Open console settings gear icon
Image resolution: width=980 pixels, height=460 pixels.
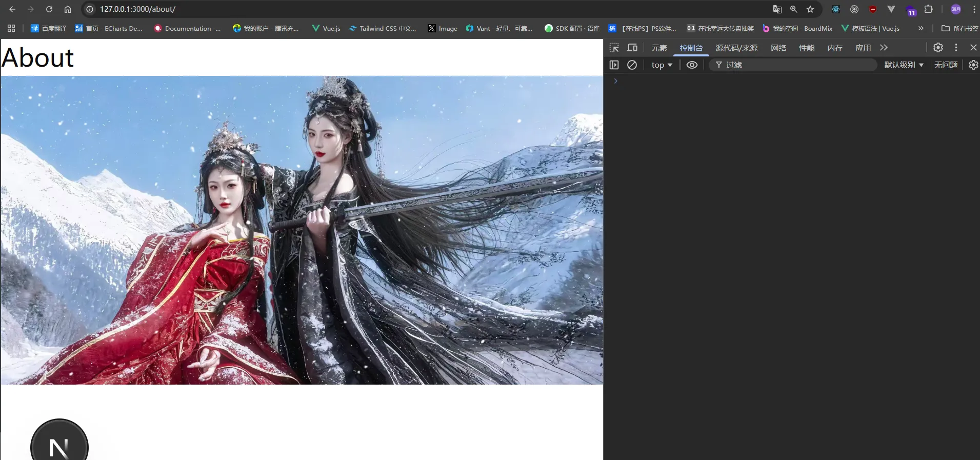[973, 65]
